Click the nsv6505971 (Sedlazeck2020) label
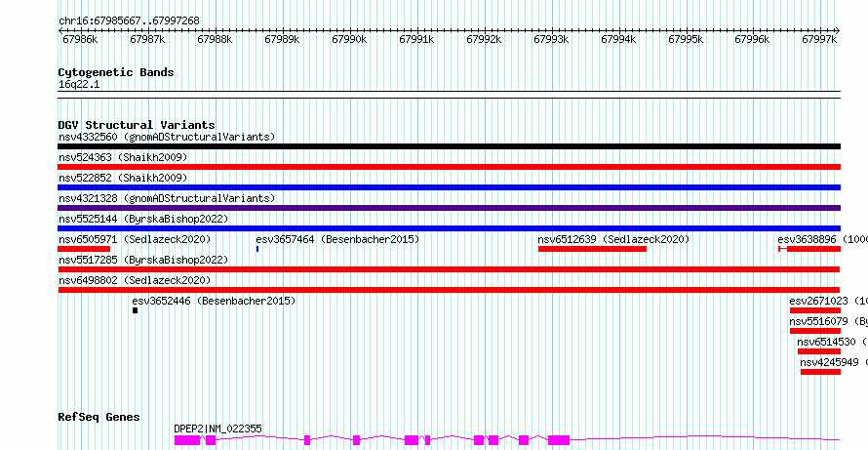Screen dimensions: 868x450 135,239
